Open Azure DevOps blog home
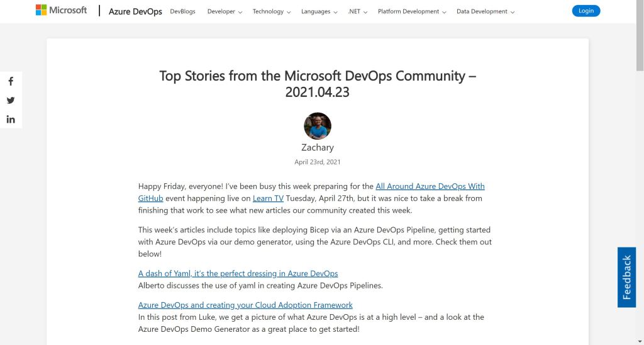The image size is (644, 345). 135,11
